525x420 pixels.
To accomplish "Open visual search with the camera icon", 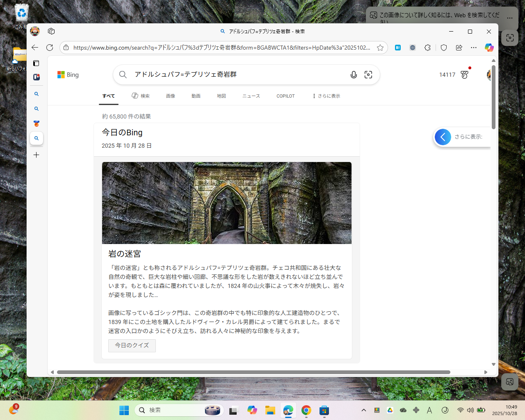I will 368,75.
